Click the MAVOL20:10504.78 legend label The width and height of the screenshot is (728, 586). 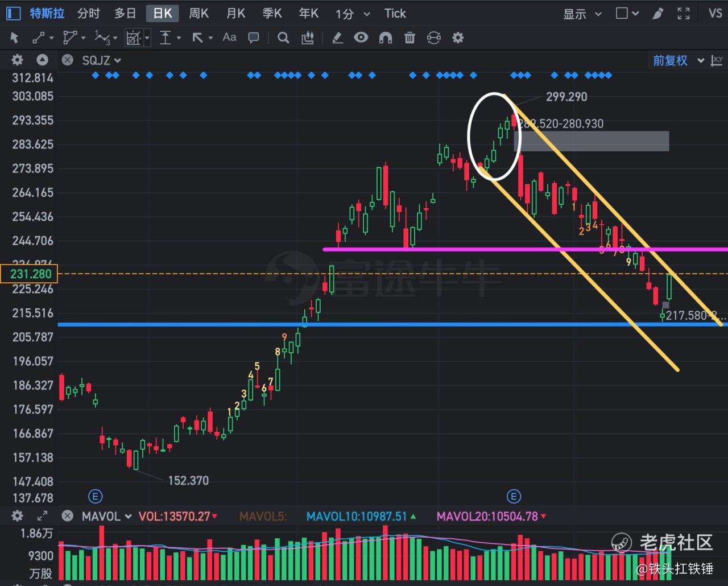tap(487, 516)
